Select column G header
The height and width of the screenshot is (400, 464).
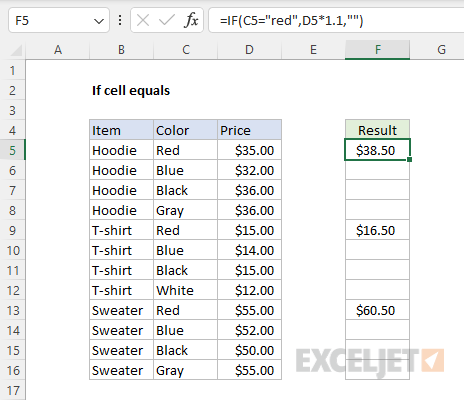click(x=441, y=50)
